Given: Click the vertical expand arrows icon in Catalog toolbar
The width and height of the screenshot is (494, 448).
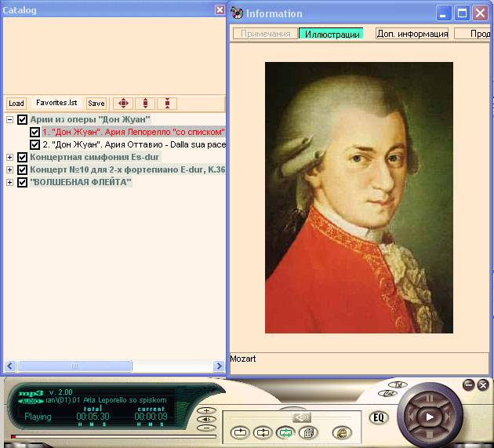Looking at the screenshot, I should (x=145, y=103).
